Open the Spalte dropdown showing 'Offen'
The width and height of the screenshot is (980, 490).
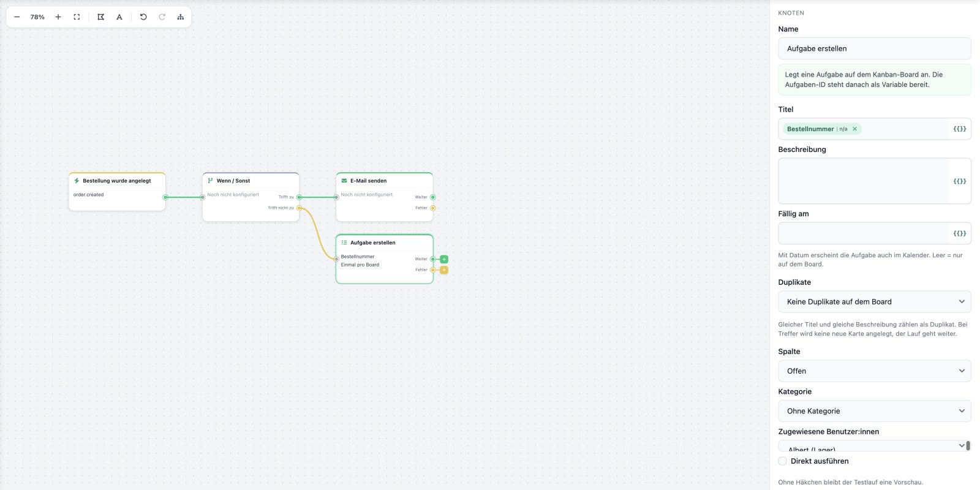click(875, 371)
